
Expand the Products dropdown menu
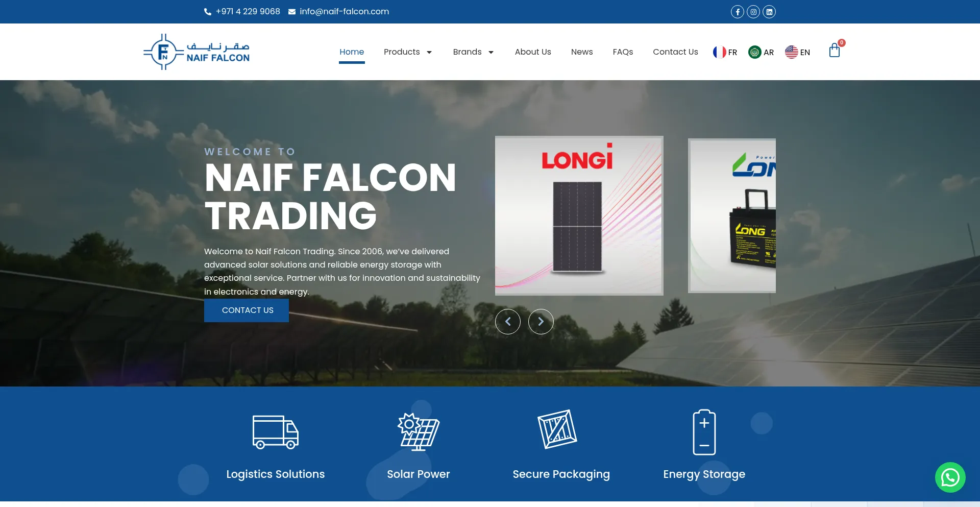click(x=408, y=52)
